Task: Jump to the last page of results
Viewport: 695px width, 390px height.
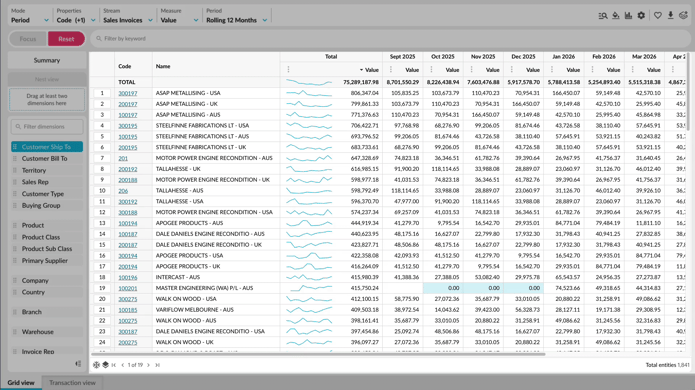Action: point(157,365)
